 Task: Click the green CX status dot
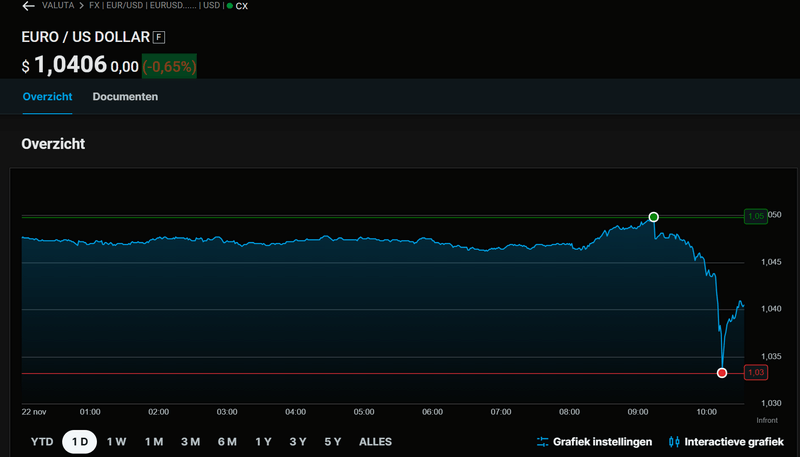[x=230, y=6]
